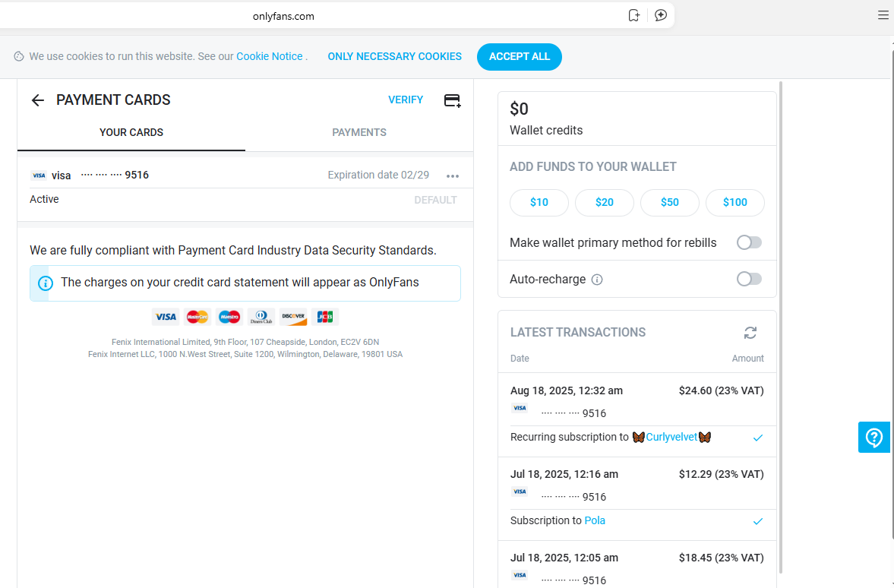Refresh the Latest Transactions list
The width and height of the screenshot is (894, 588).
tap(750, 333)
